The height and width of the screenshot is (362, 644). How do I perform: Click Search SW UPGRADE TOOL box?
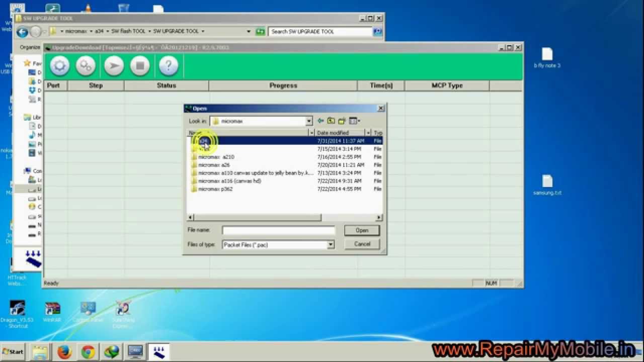coord(320,31)
